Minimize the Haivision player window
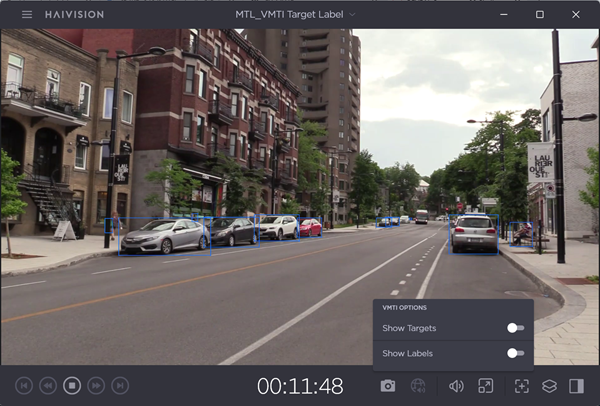Viewport: 600px width, 406px height. (504, 15)
